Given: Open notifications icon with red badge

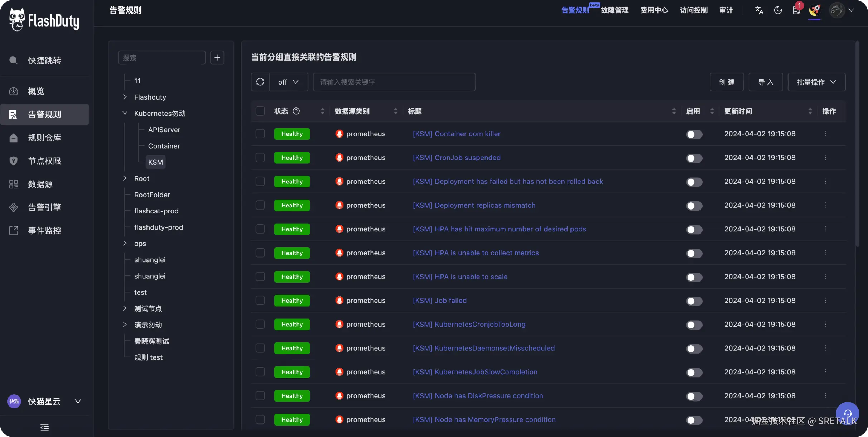Looking at the screenshot, I should pos(796,10).
